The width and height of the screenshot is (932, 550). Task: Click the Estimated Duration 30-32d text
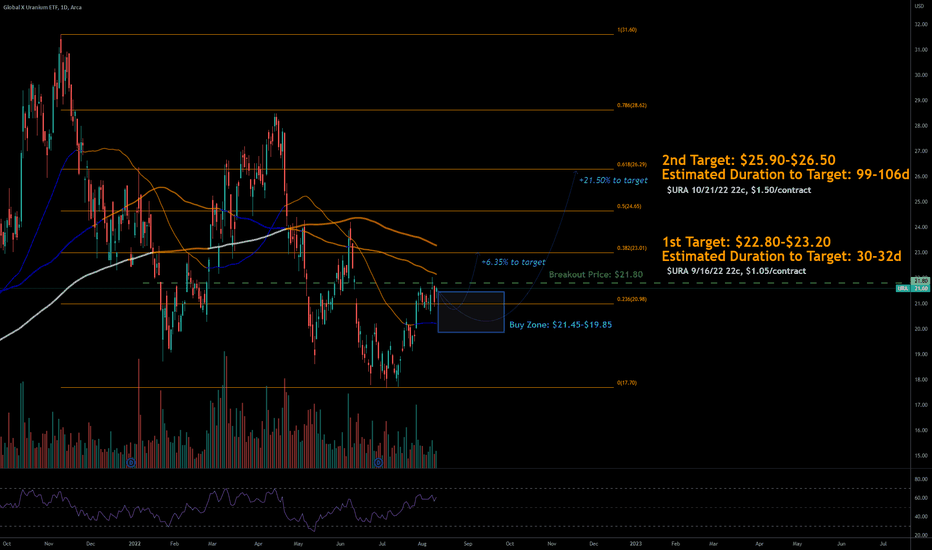[781, 256]
